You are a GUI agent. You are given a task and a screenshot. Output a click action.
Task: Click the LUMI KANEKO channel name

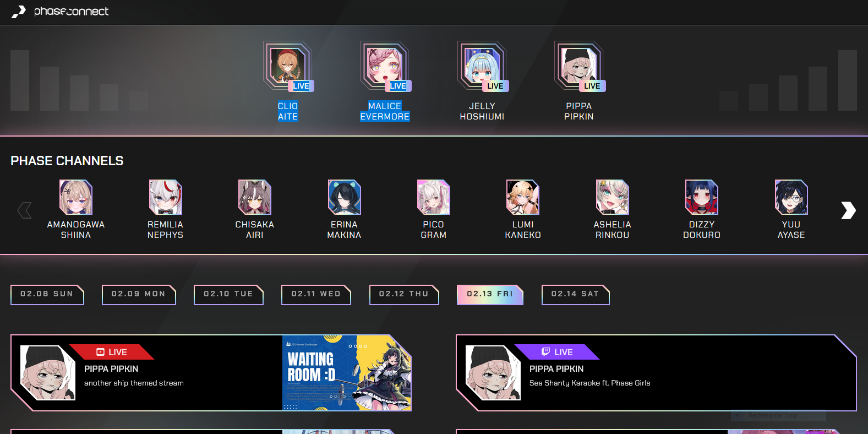[523, 230]
